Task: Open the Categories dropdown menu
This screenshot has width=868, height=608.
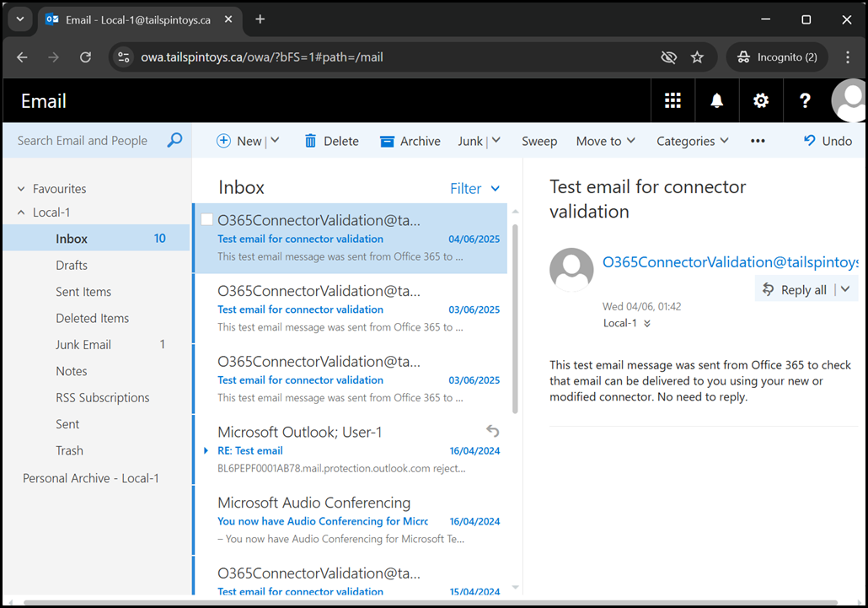Action: coord(692,141)
